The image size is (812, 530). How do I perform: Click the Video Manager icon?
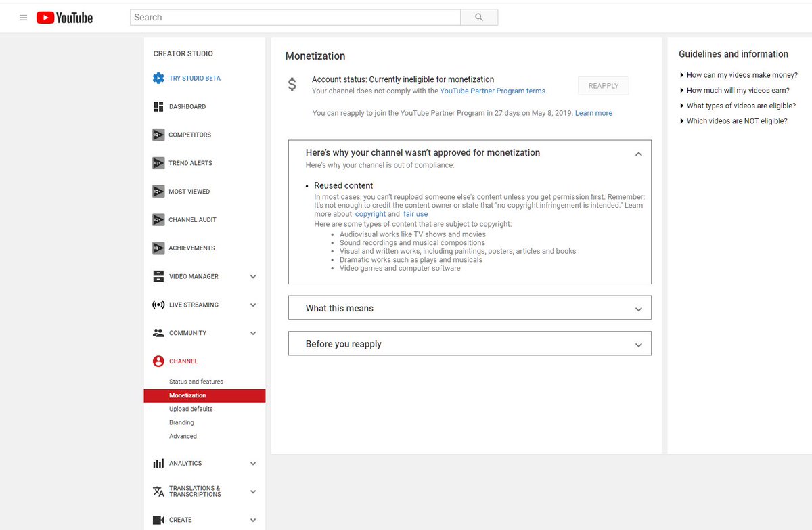coord(158,276)
